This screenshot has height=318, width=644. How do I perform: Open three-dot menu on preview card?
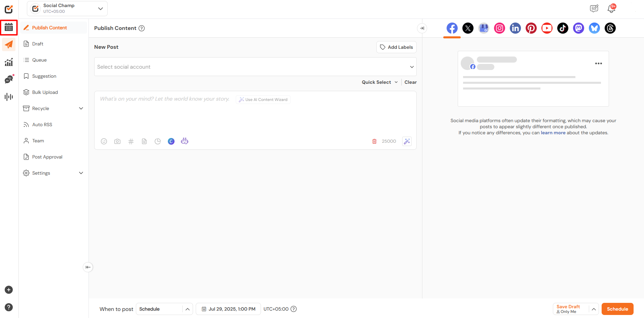tap(599, 63)
